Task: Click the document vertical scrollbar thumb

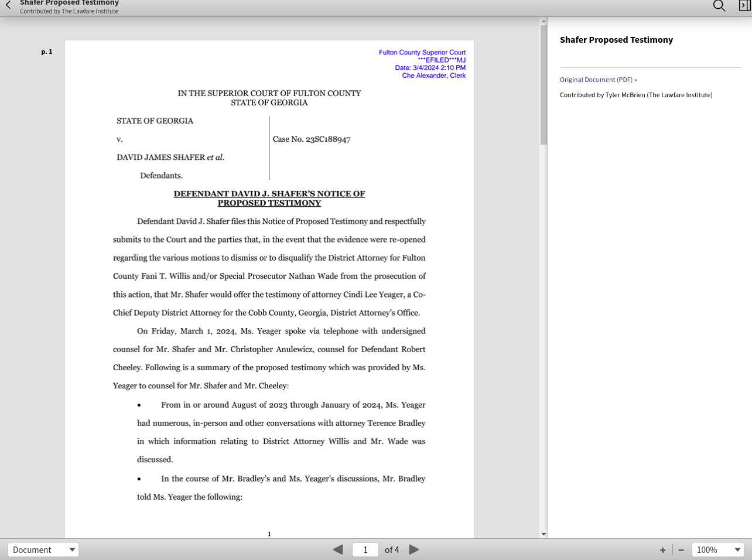Action: pyautogui.click(x=544, y=85)
